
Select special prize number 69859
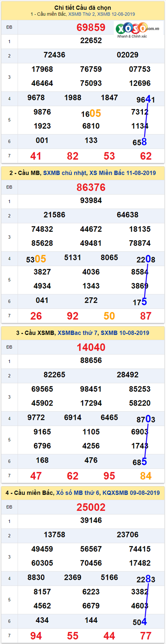(91, 28)
